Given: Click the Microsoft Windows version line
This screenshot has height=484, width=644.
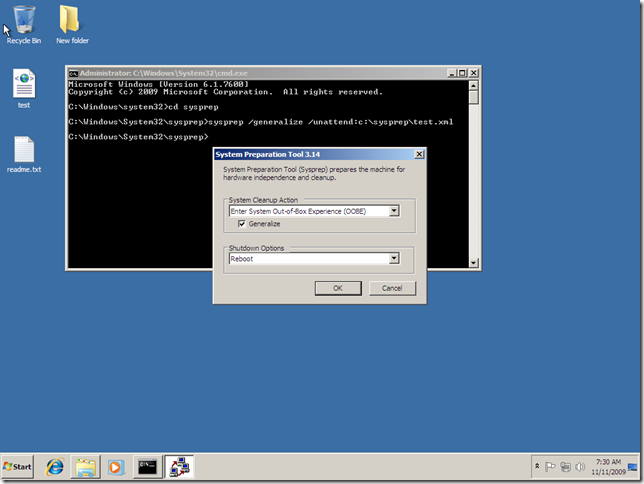Looking at the screenshot, I should (x=159, y=84).
